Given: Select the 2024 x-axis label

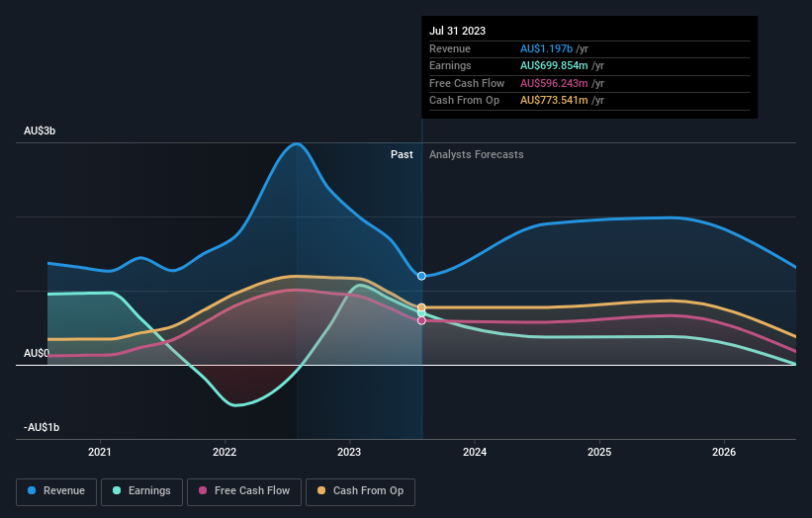Looking at the screenshot, I should (x=475, y=452).
